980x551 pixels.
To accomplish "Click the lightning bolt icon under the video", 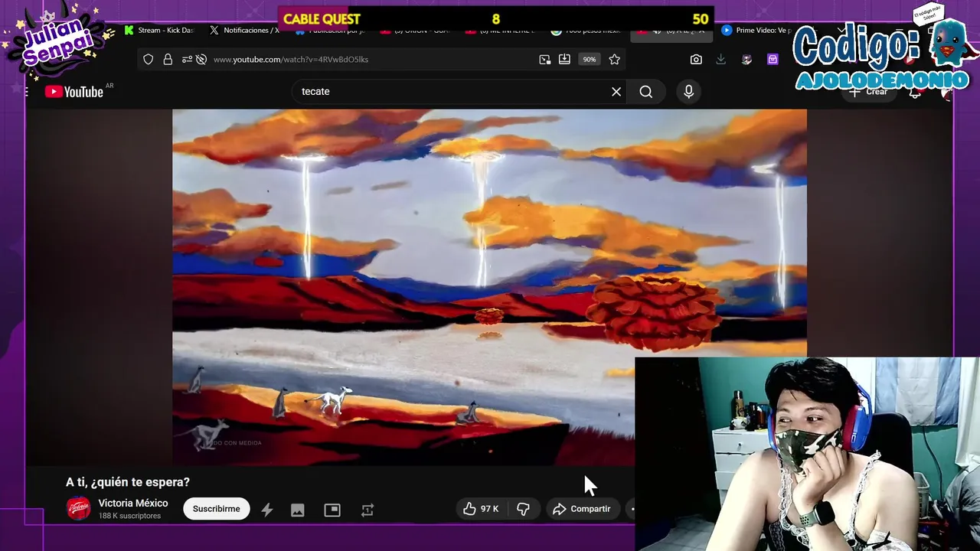I will 266,510.
